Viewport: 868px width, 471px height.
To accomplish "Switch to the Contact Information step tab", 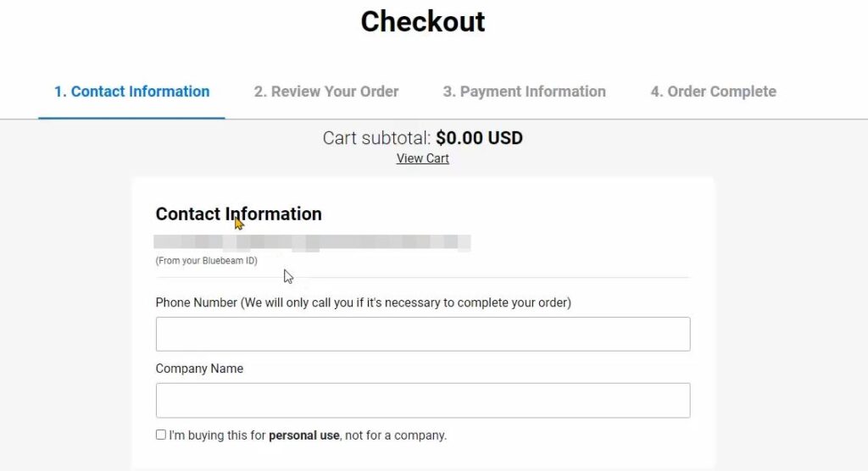I will 131,91.
